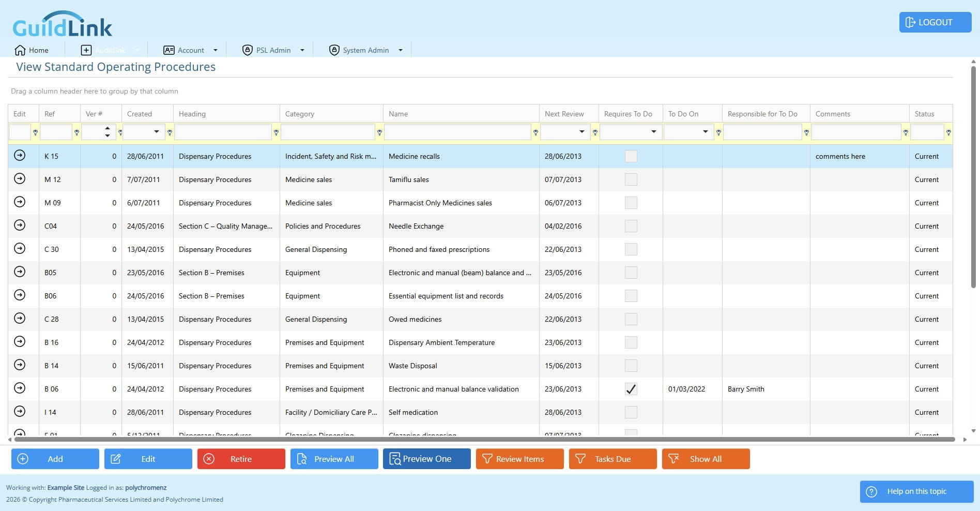
Task: Click the Name column filter icon
Action: [x=535, y=132]
